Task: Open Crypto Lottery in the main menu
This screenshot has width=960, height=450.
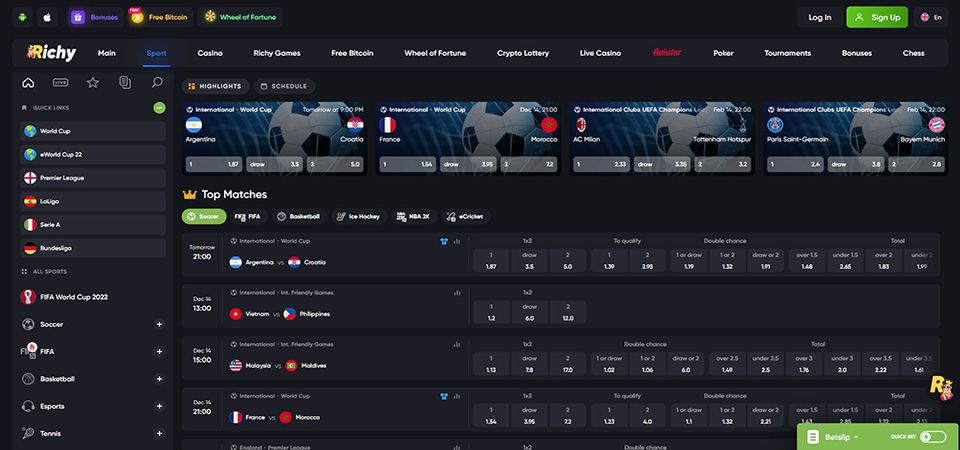Action: tap(523, 53)
